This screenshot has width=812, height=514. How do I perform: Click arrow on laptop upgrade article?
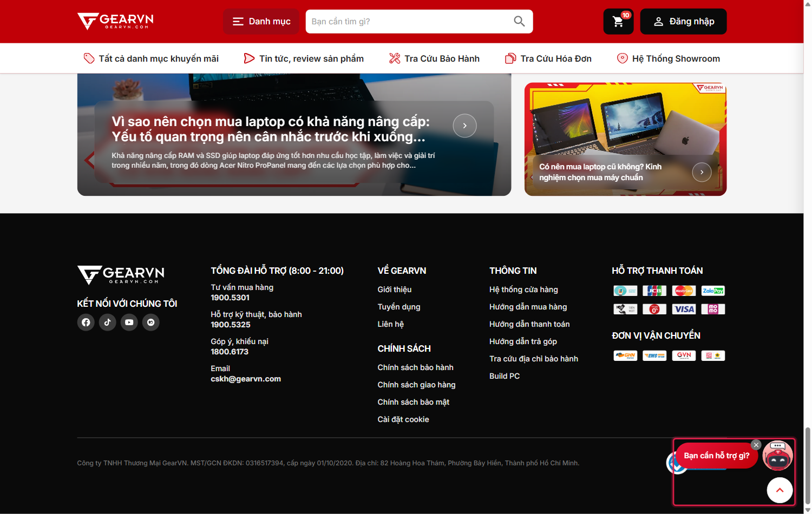[465, 126]
